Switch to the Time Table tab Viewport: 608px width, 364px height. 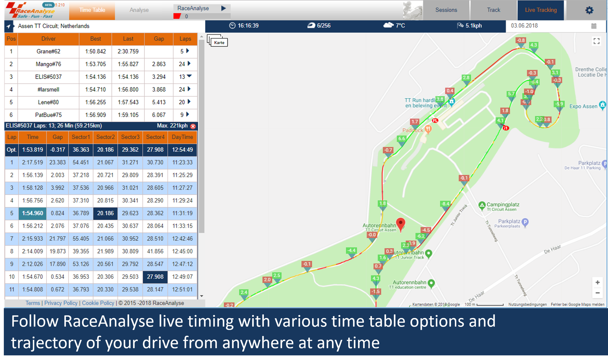click(x=92, y=10)
